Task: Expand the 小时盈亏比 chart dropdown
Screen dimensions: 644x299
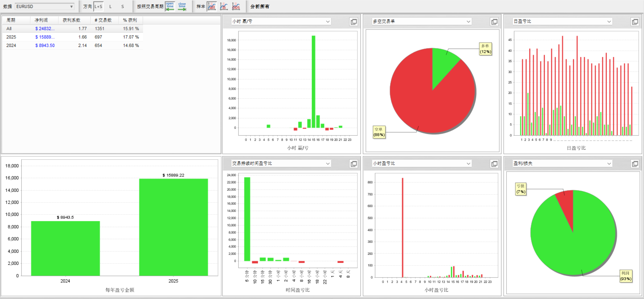Action: tap(422, 163)
